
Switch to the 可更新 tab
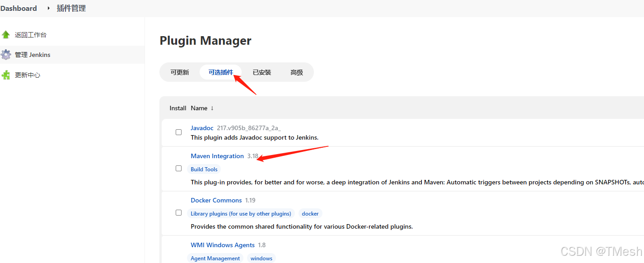point(180,72)
